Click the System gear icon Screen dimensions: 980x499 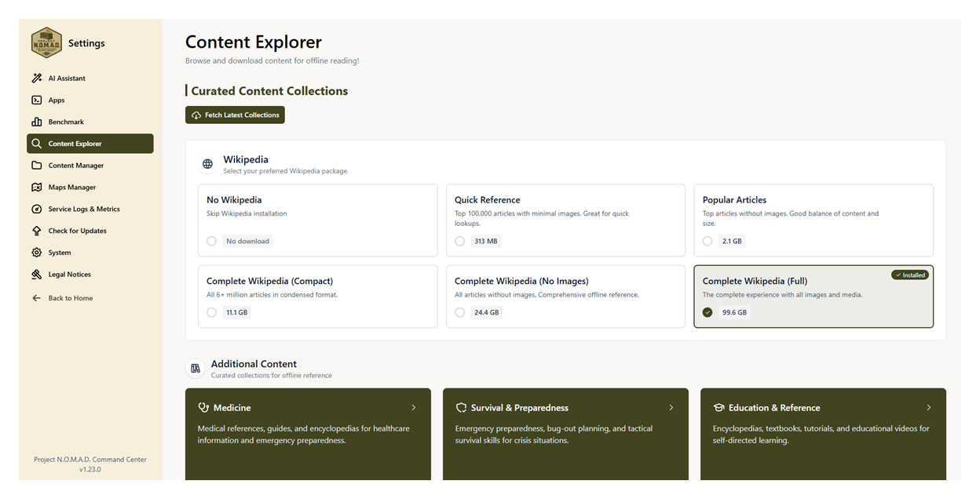[37, 253]
